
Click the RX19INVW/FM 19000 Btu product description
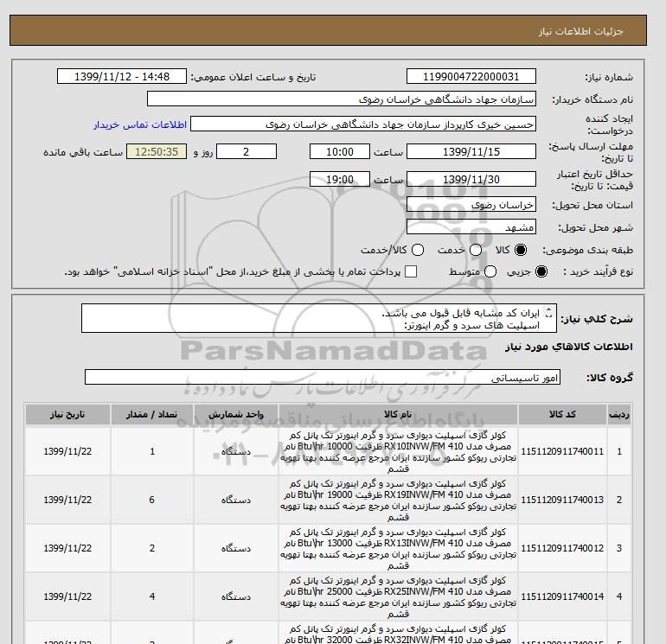click(x=398, y=501)
